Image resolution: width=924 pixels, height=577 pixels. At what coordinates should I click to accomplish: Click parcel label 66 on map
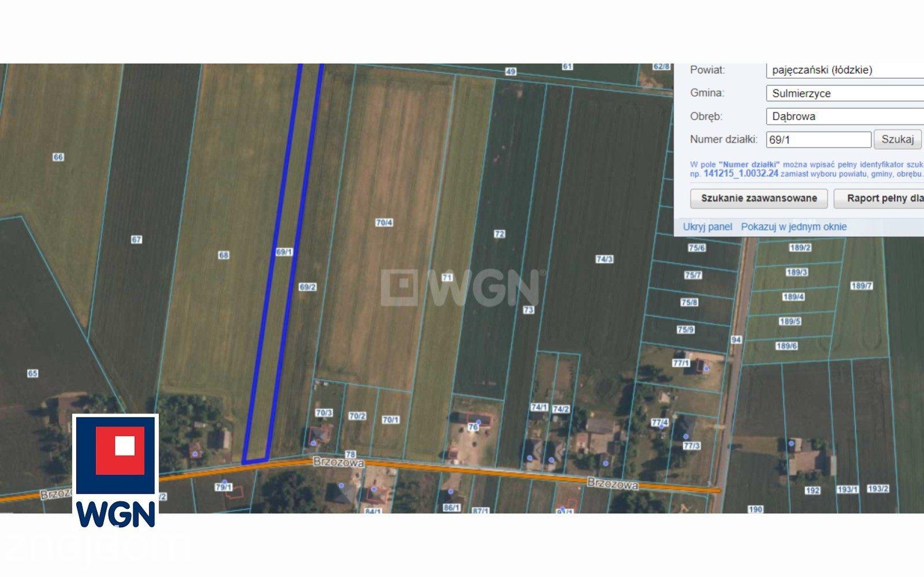58,157
